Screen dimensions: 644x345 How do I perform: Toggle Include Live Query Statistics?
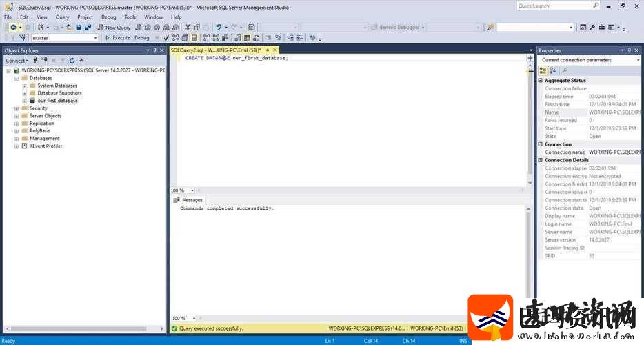click(216, 38)
